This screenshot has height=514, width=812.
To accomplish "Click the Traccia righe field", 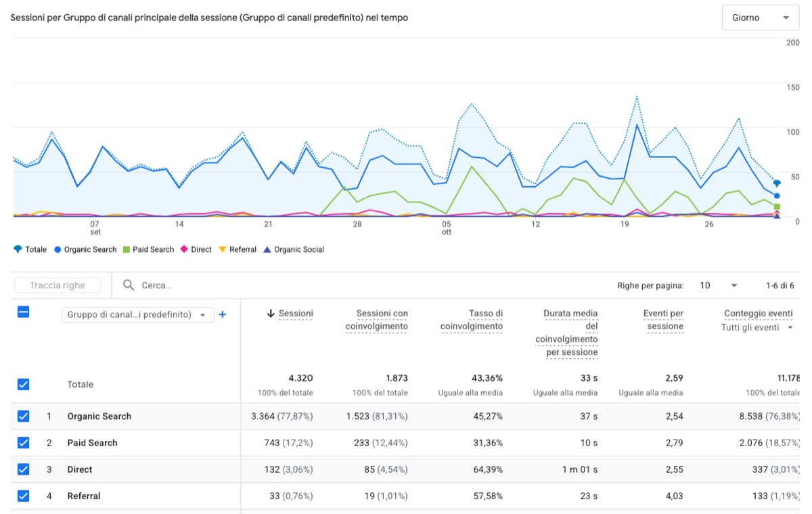I will [x=58, y=286].
